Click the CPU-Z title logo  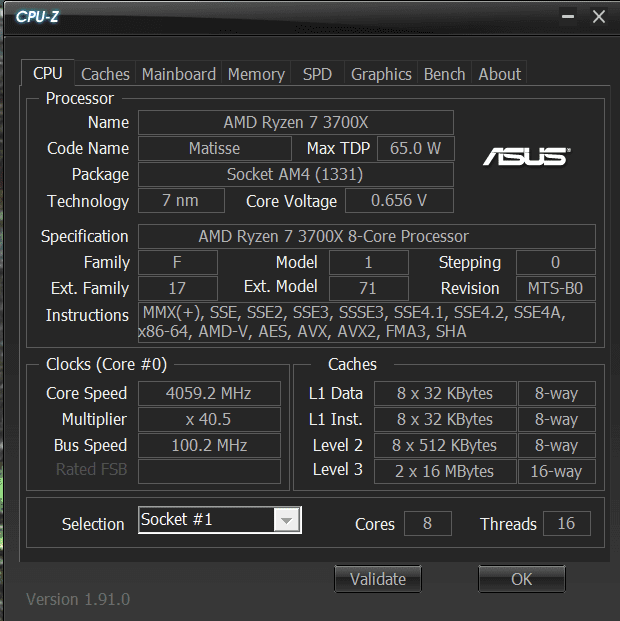point(37,17)
